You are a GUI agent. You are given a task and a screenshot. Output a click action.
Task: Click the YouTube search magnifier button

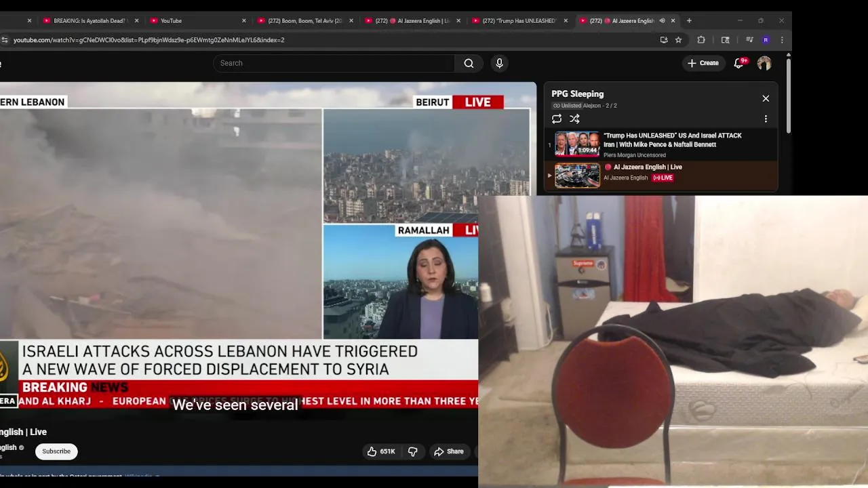click(469, 63)
